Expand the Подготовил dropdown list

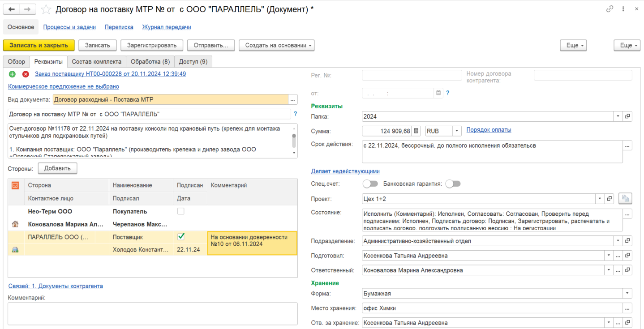click(x=609, y=256)
